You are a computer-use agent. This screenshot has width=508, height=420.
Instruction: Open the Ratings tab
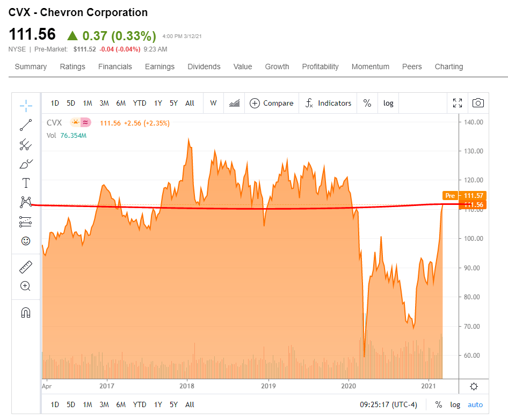click(72, 67)
